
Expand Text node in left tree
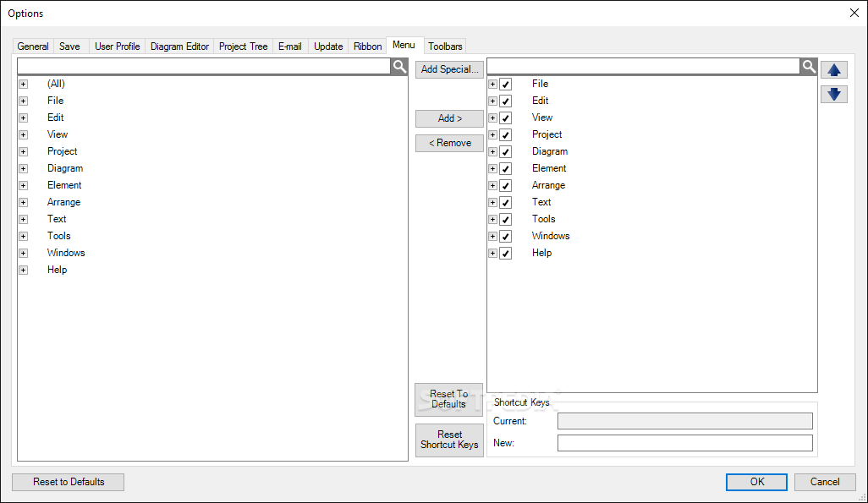pyautogui.click(x=23, y=219)
